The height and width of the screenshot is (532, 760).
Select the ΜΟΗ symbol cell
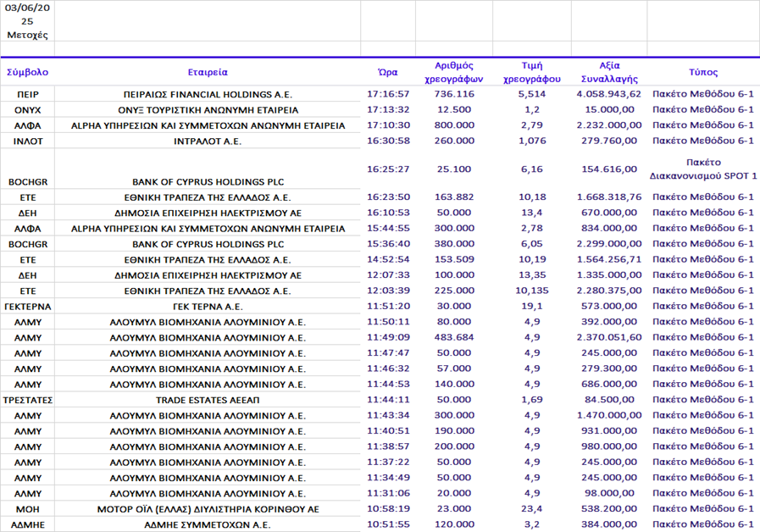pos(27,509)
